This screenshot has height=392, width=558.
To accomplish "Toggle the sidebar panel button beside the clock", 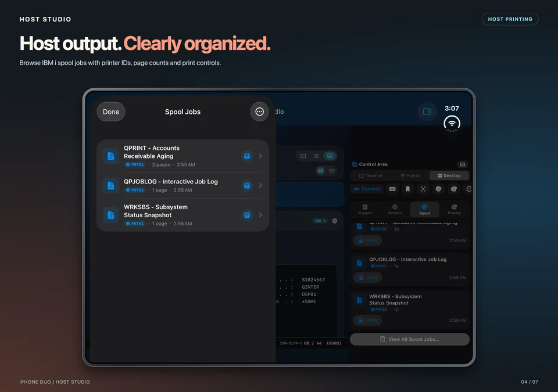I will pos(427,112).
